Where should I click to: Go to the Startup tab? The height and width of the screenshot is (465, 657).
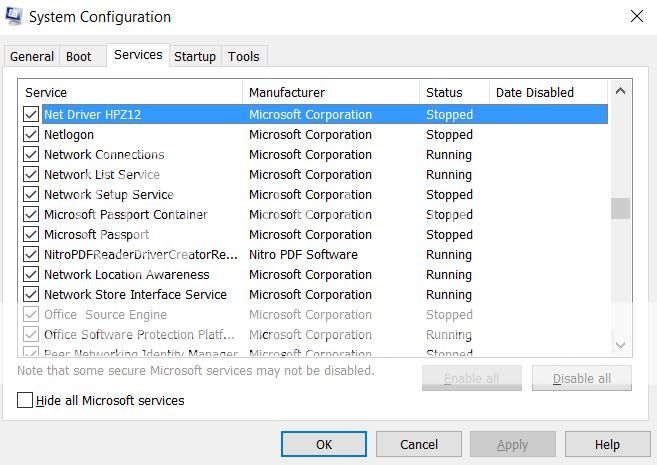(195, 57)
